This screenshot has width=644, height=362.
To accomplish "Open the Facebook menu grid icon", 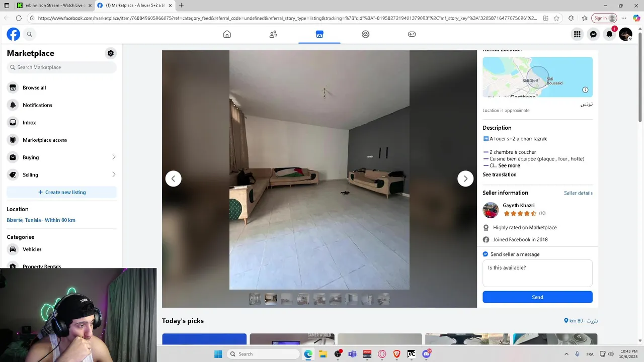I will [x=577, y=34].
